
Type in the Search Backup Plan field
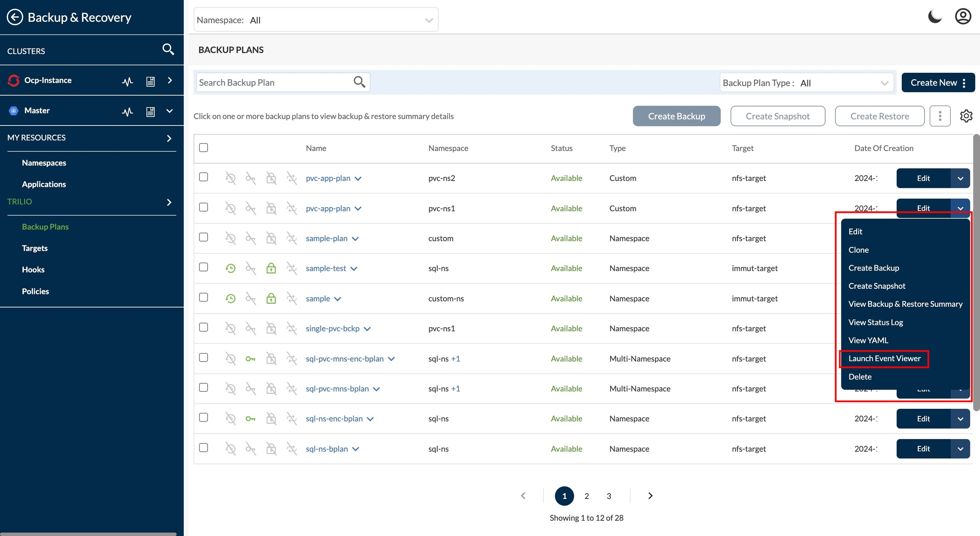(x=274, y=83)
